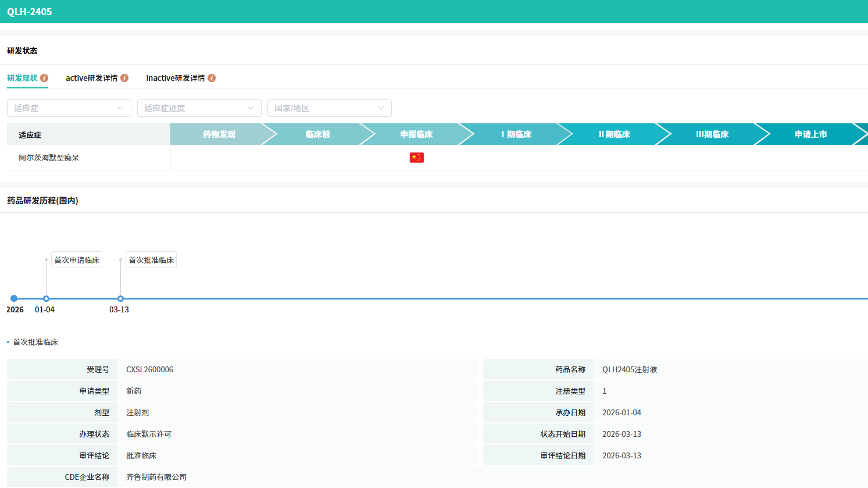Screen dimensions: 868x488
Task: Click the 齐鲁制药有限公司 company name
Action: coord(156,477)
